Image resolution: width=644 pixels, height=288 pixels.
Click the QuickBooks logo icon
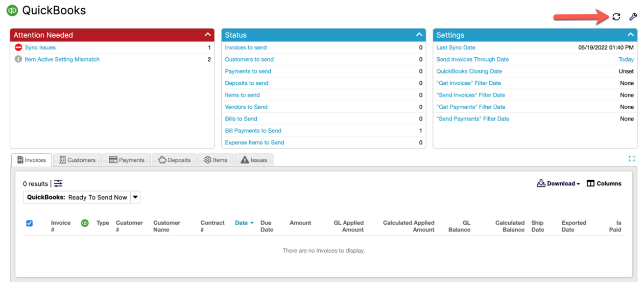coord(12,10)
